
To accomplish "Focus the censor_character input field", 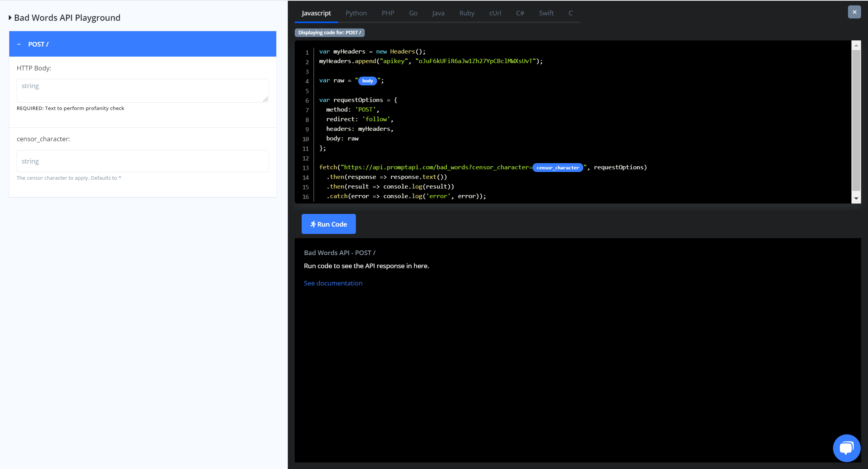I will click(142, 161).
